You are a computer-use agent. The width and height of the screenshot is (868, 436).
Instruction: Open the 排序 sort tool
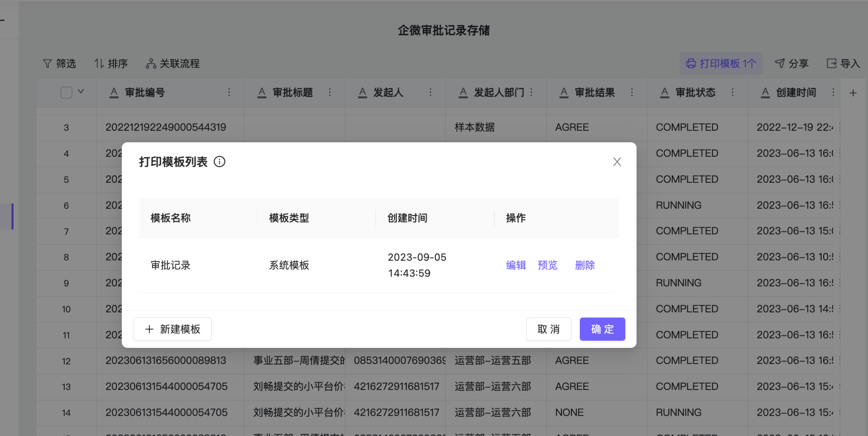tap(111, 64)
